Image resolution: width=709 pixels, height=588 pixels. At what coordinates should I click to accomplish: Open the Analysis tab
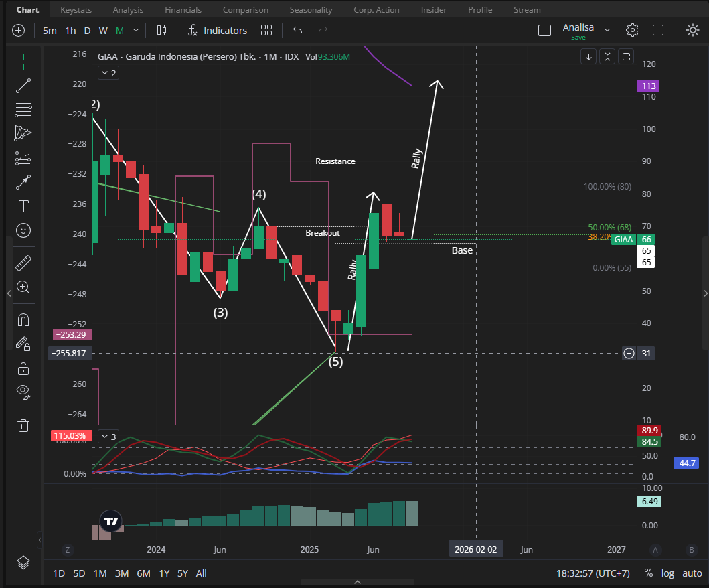click(x=128, y=10)
